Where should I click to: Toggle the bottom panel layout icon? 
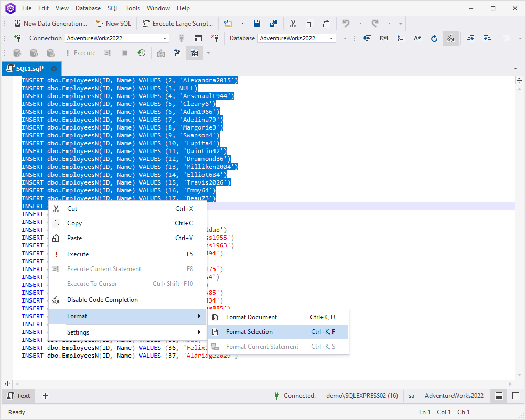click(x=499, y=396)
